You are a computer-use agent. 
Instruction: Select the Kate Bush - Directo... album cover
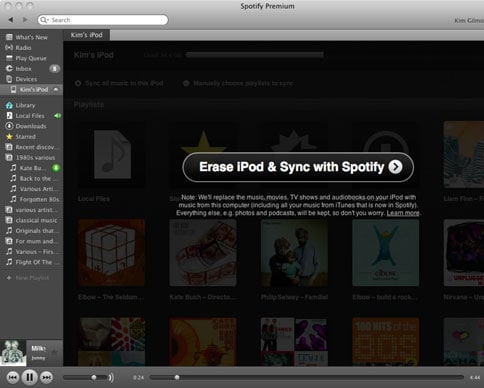click(x=203, y=253)
